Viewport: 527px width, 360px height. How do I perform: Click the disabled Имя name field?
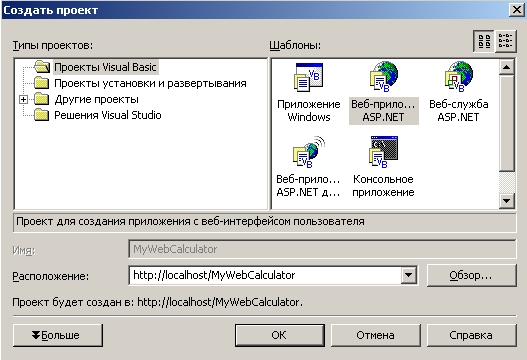point(322,249)
